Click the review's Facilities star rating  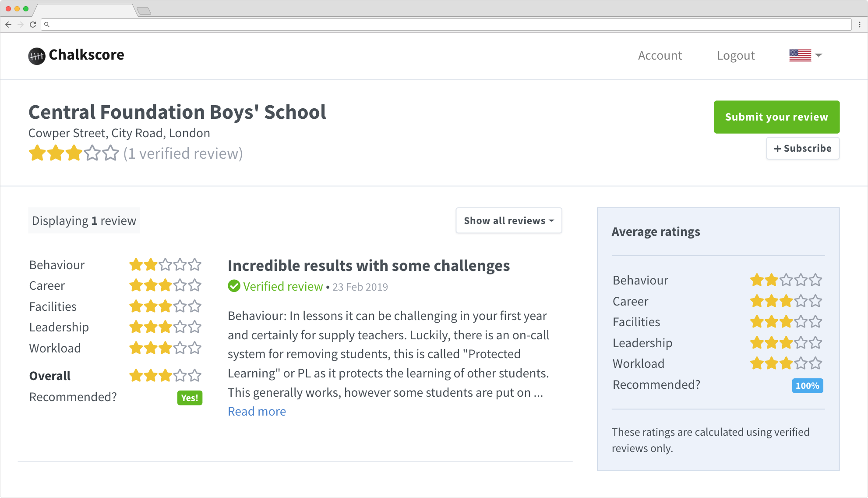click(165, 306)
